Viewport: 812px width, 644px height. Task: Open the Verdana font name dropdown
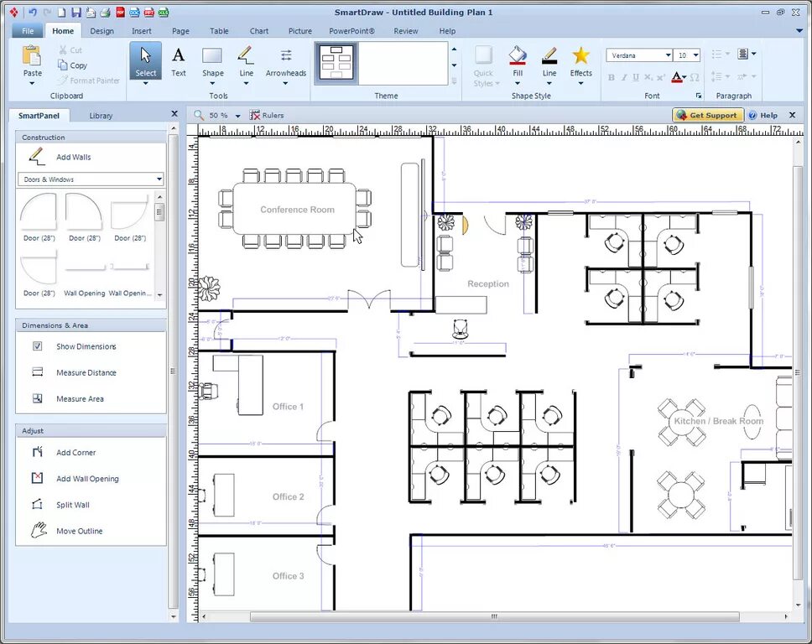click(668, 55)
